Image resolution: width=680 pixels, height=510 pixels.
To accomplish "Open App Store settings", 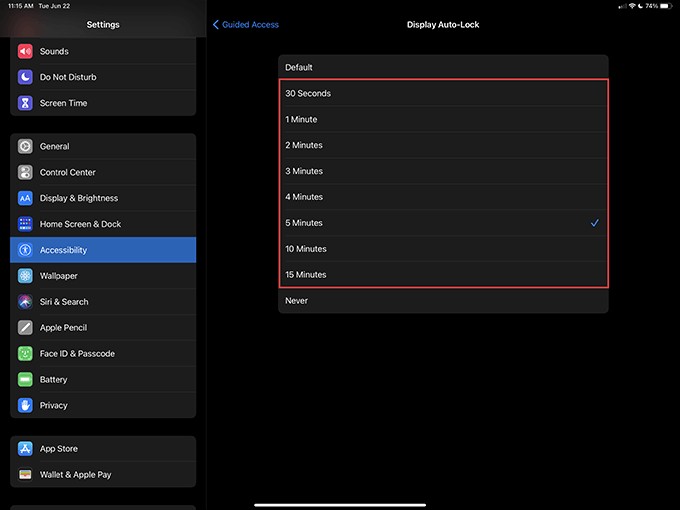I will (103, 449).
